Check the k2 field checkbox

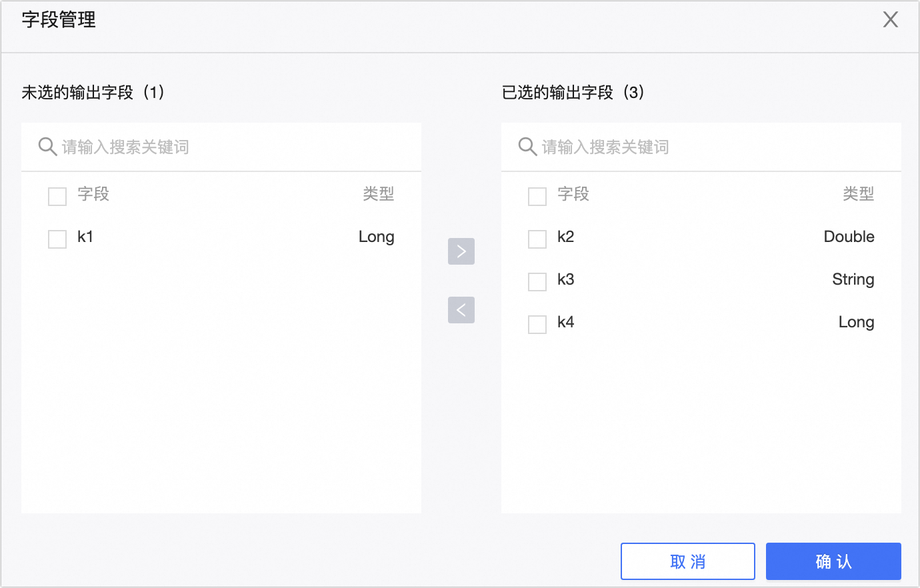[537, 239]
